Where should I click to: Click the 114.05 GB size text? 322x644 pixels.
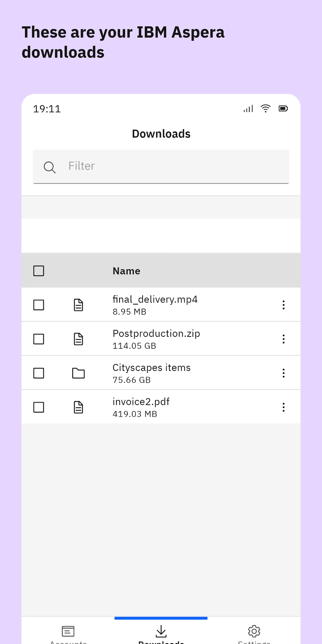[134, 346]
